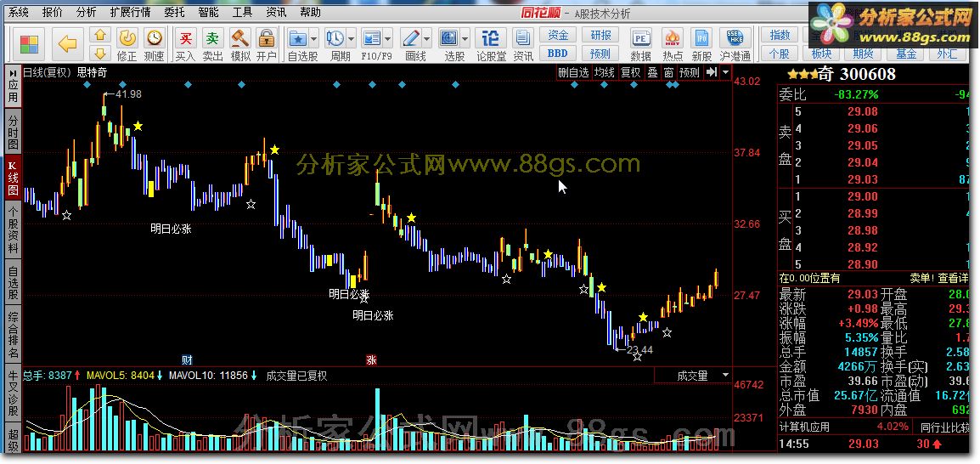Open the 新股 IPO icon
The image size is (980, 464).
[x=701, y=38]
